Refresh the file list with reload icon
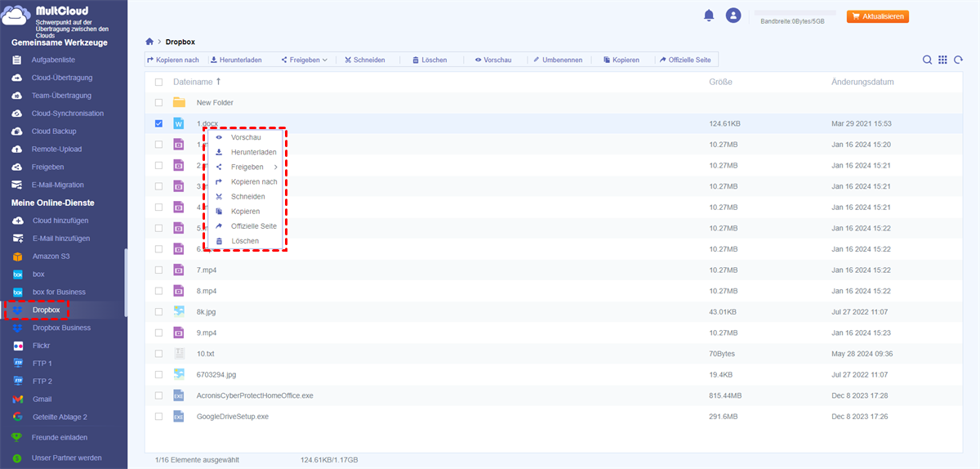Viewport: 980px width, 469px height. click(x=958, y=60)
